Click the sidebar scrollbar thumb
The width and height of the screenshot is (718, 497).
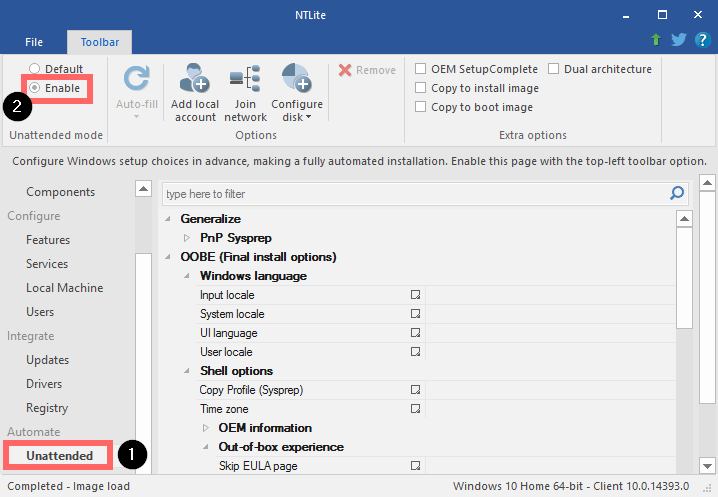click(143, 362)
